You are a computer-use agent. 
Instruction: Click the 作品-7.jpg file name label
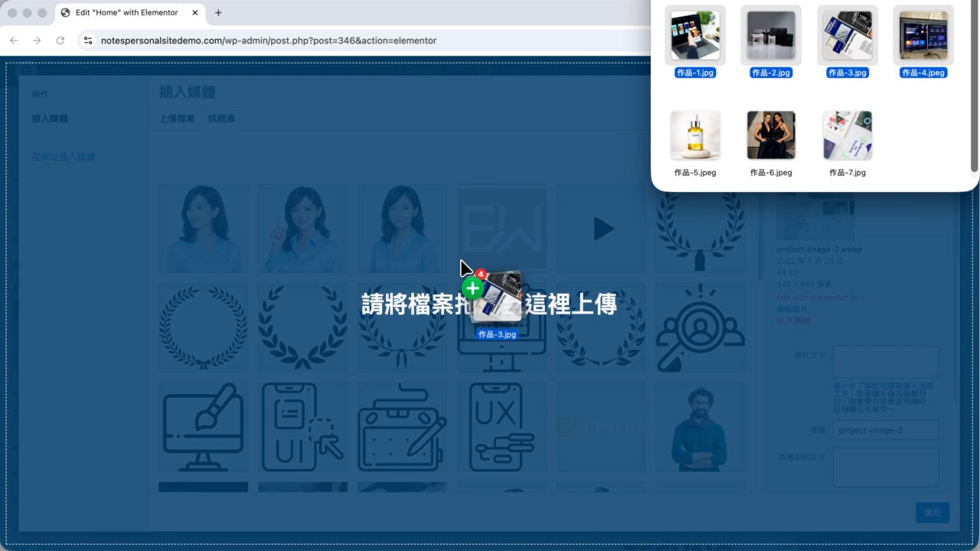click(848, 172)
